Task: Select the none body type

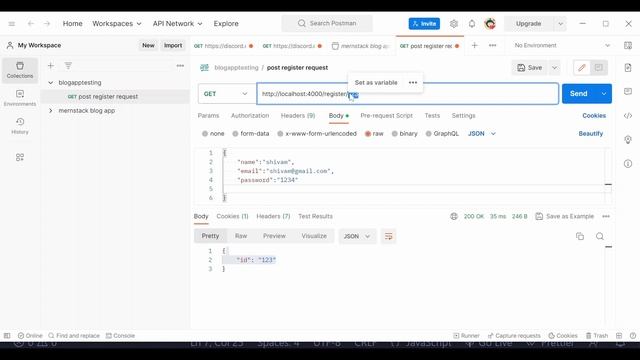Action: [x=213, y=133]
